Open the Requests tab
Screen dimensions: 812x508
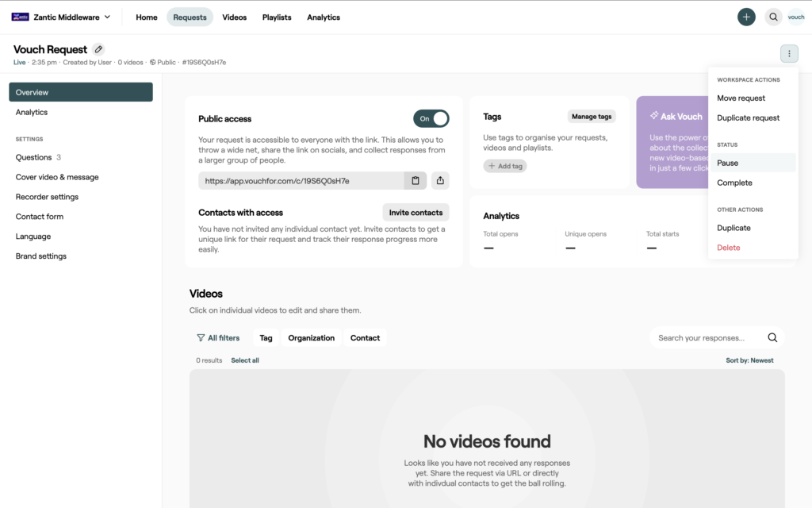coord(190,17)
